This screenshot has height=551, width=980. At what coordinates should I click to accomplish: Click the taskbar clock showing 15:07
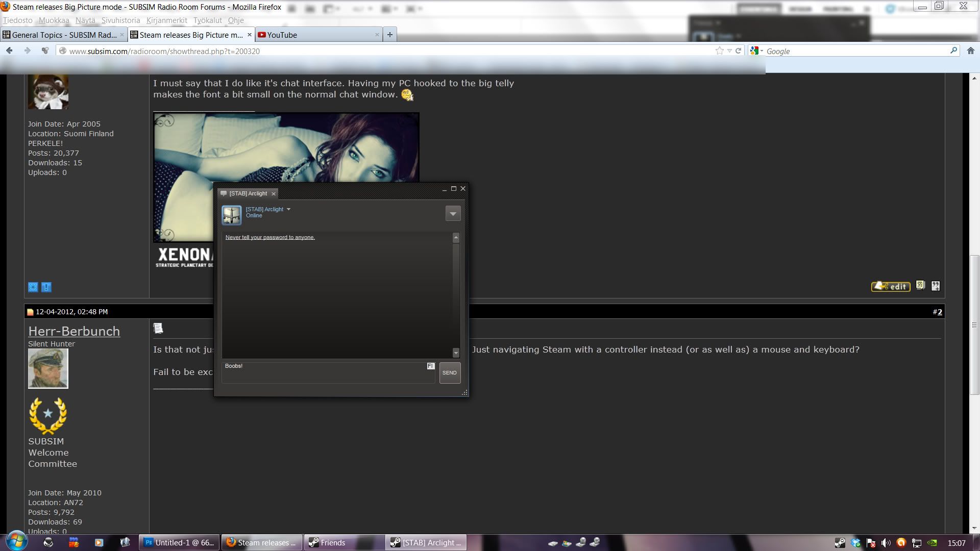click(957, 543)
